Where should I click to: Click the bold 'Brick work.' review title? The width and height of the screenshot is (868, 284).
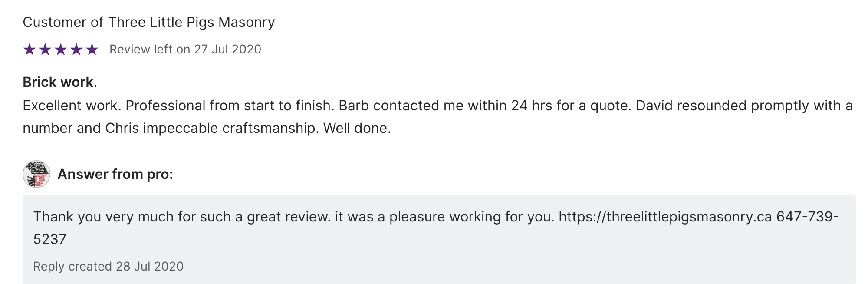60,82
